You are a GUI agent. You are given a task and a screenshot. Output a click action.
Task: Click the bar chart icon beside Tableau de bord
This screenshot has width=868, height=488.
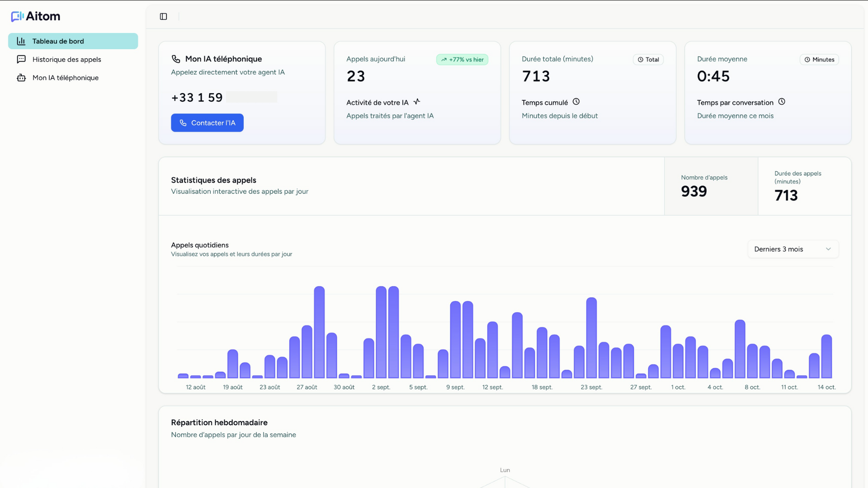(x=21, y=41)
